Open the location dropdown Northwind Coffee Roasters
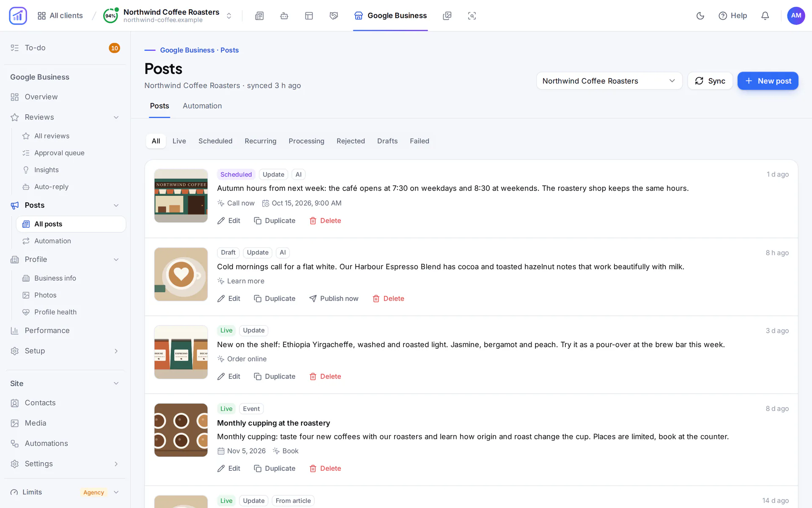Viewport: 812px width, 508px height. tap(609, 81)
